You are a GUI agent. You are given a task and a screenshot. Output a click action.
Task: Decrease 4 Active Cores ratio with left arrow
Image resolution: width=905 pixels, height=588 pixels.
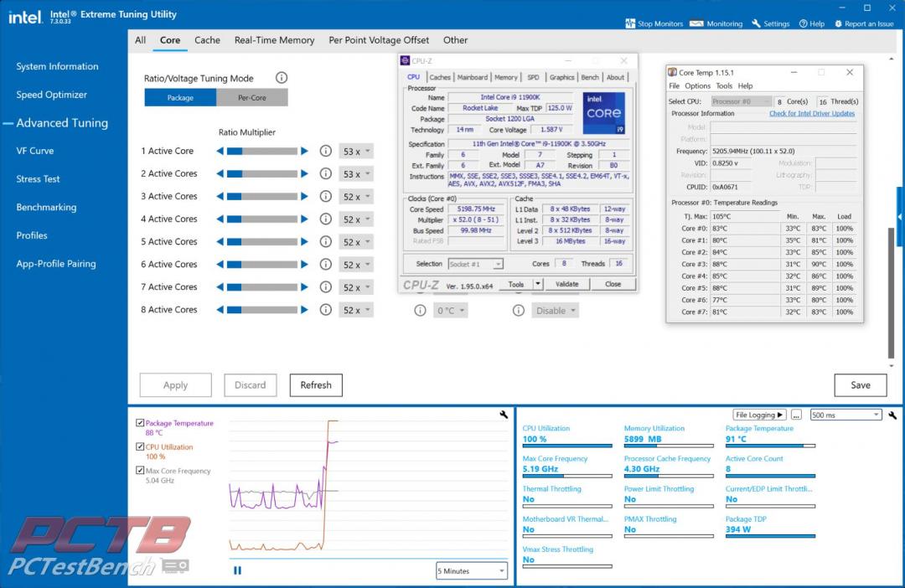pos(220,219)
